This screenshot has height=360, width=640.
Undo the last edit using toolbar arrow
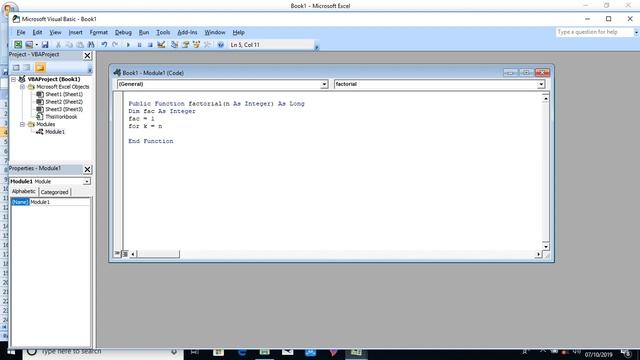point(104,44)
